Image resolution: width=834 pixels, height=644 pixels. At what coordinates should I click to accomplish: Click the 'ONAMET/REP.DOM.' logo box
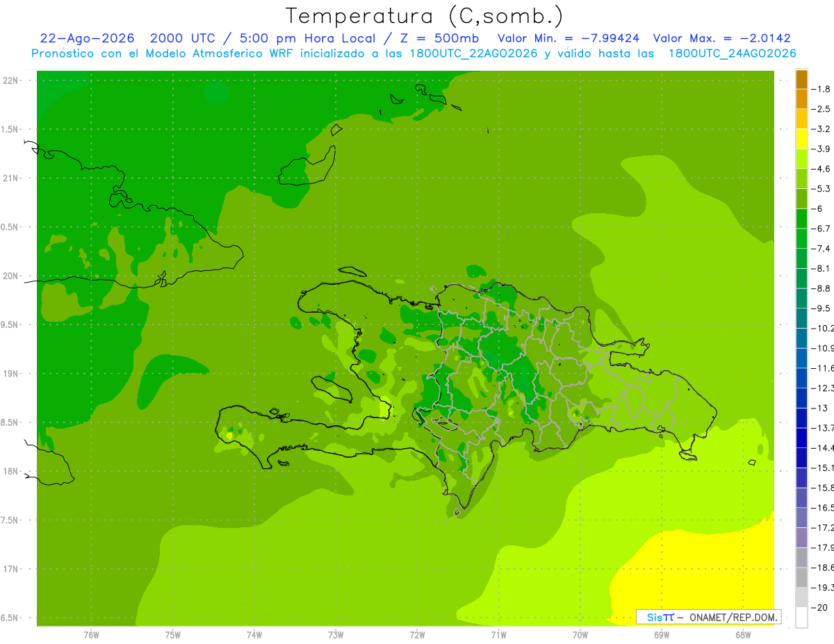(708, 617)
